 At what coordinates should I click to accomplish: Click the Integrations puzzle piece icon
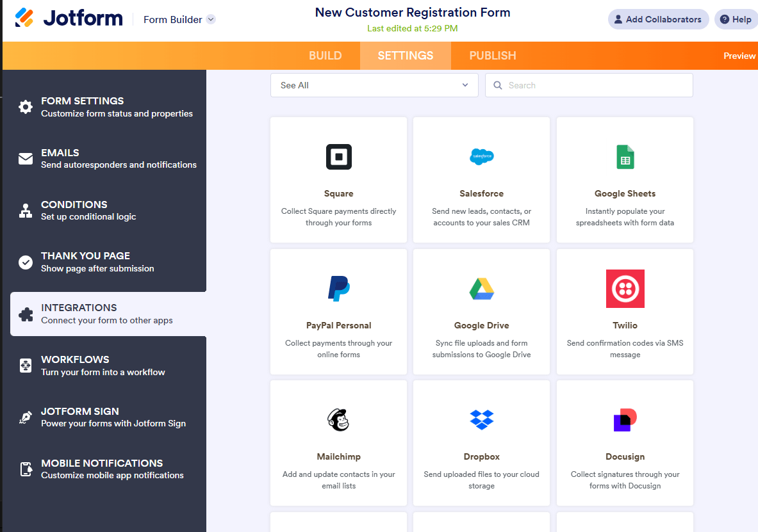[x=26, y=314]
